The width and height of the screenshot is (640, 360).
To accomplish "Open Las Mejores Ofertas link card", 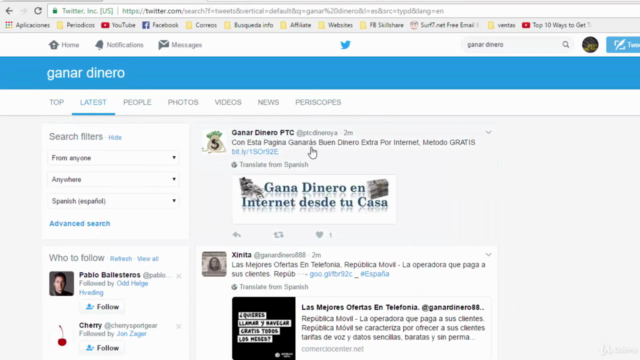I will [x=362, y=328].
